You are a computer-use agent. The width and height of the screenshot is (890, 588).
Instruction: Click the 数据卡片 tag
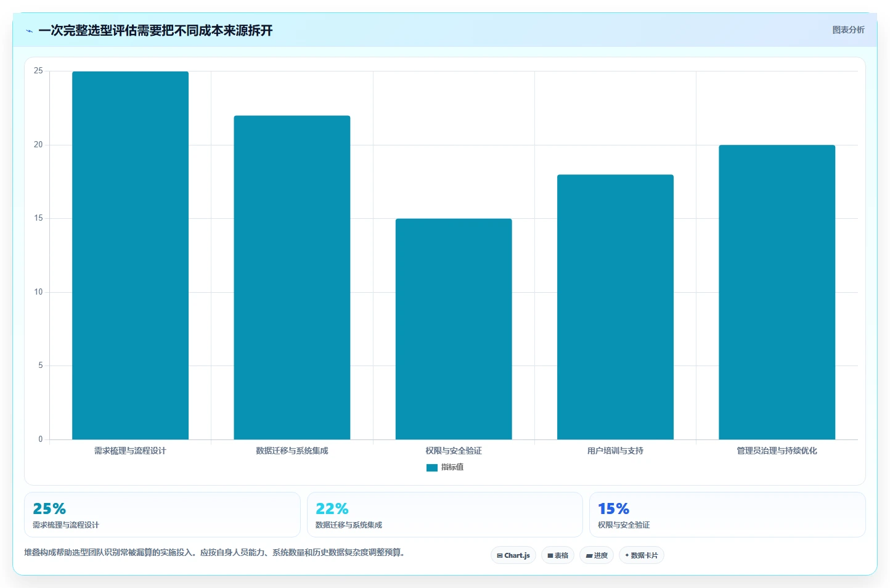[642, 555]
